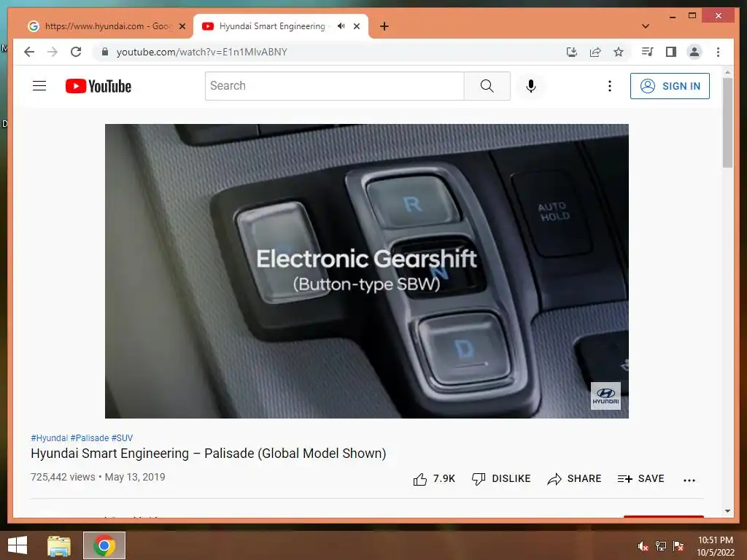This screenshot has height=560, width=747.
Task: Open the Action Center flag icon
Action: coord(678,546)
